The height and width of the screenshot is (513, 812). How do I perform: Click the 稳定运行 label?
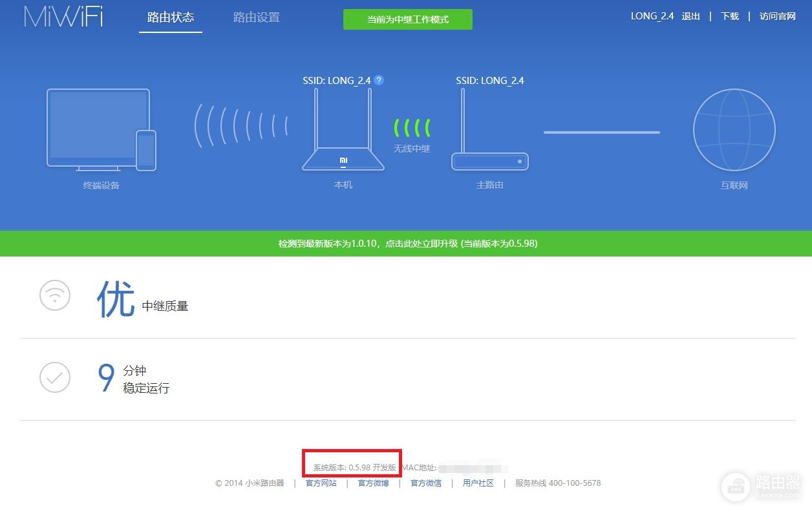coord(146,388)
